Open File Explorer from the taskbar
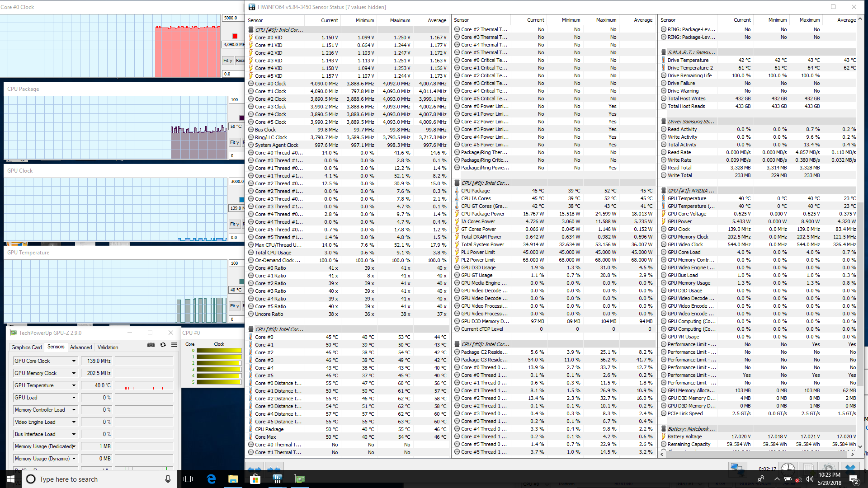This screenshot has width=868, height=488. (233, 479)
